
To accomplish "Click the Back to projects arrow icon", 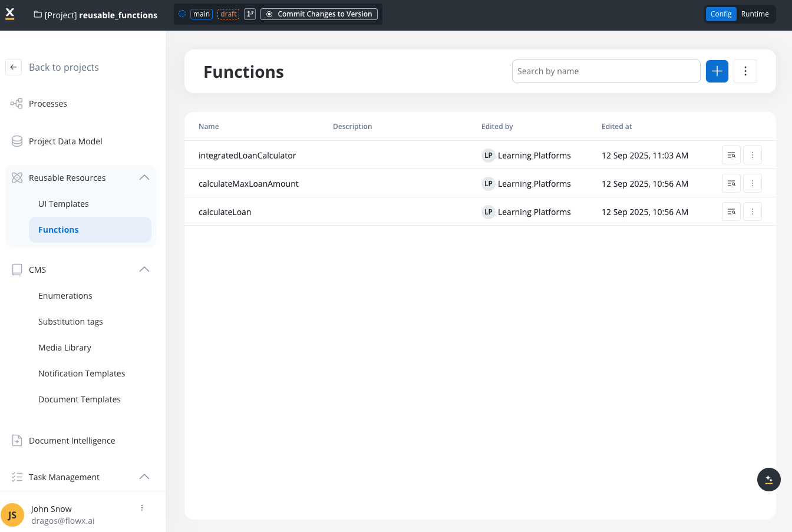I will pyautogui.click(x=14, y=67).
